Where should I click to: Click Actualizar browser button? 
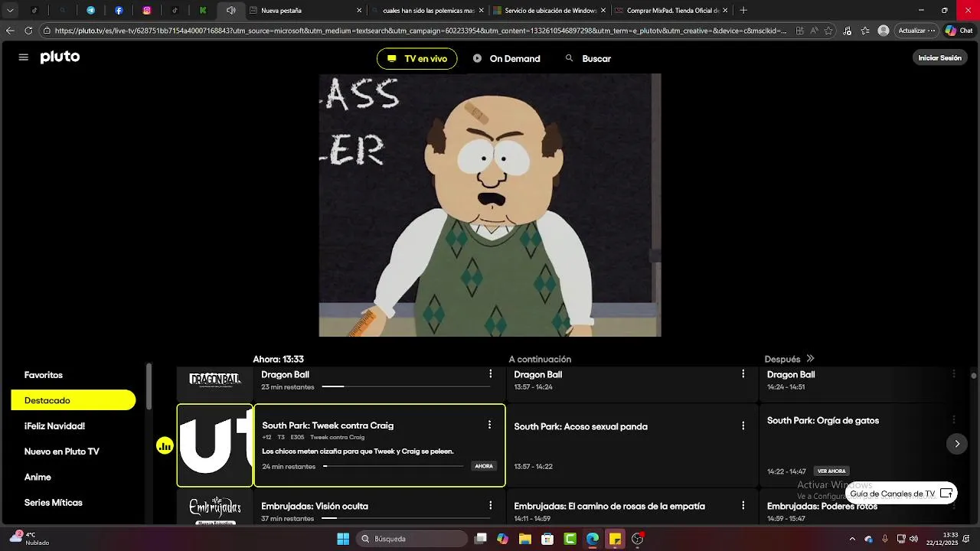pyautogui.click(x=916, y=31)
